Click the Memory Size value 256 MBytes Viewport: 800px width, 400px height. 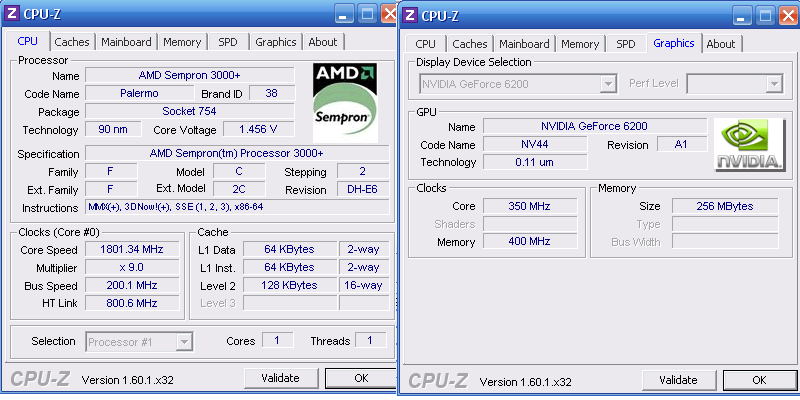coord(725,206)
